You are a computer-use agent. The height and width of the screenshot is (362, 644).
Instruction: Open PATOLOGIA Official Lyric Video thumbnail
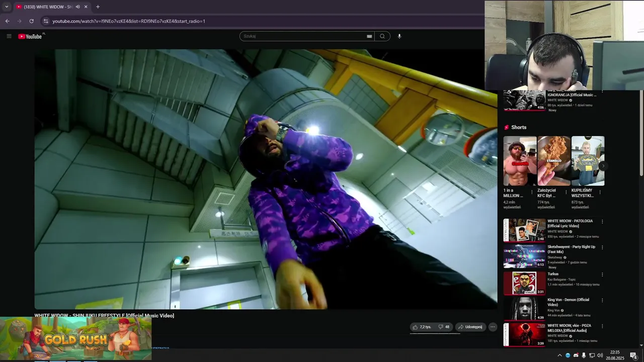pyautogui.click(x=524, y=230)
